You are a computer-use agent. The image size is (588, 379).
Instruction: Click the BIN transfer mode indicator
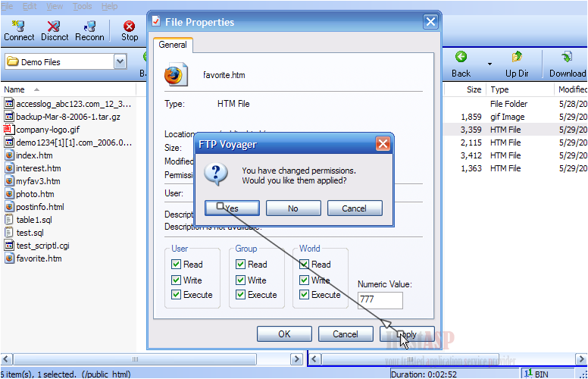(536, 374)
